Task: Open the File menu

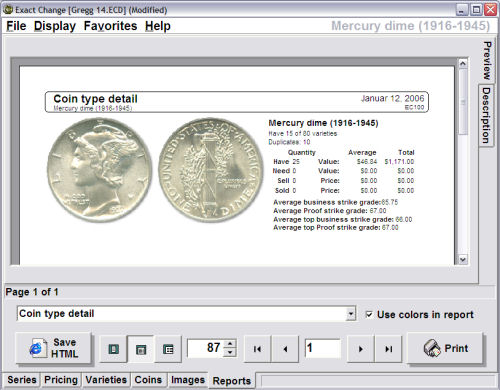Action: [16, 26]
